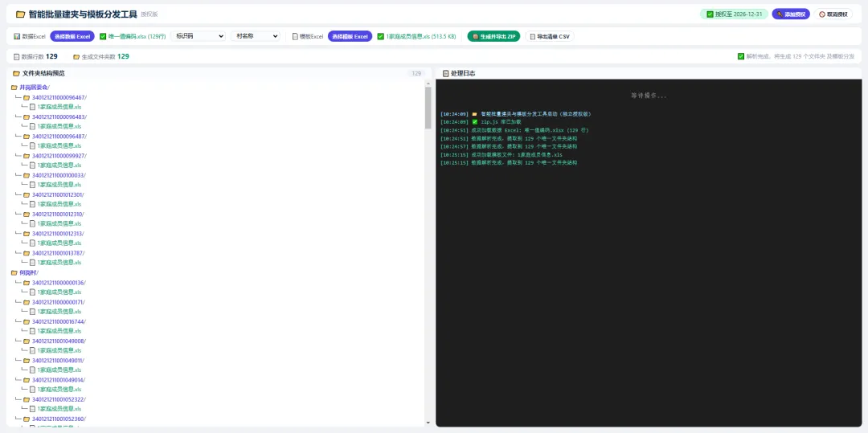Click the 1家庭成员信息.xls (513.5 KB) template label

(x=420, y=36)
